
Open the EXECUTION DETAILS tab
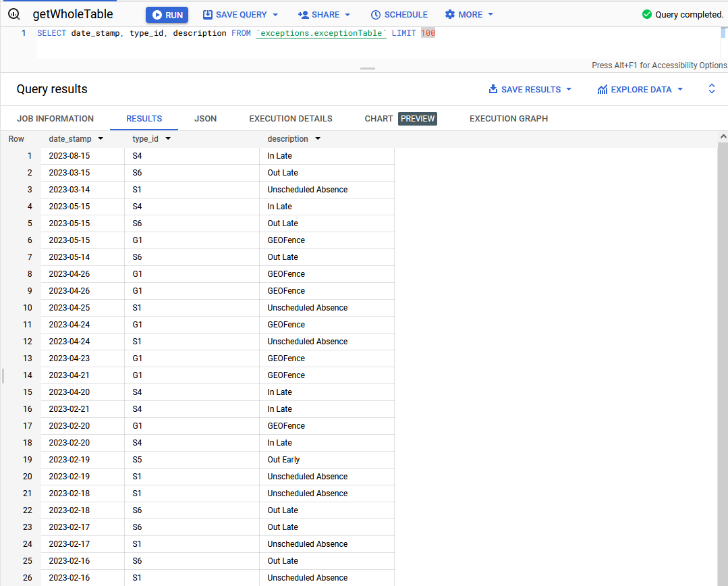(x=291, y=118)
